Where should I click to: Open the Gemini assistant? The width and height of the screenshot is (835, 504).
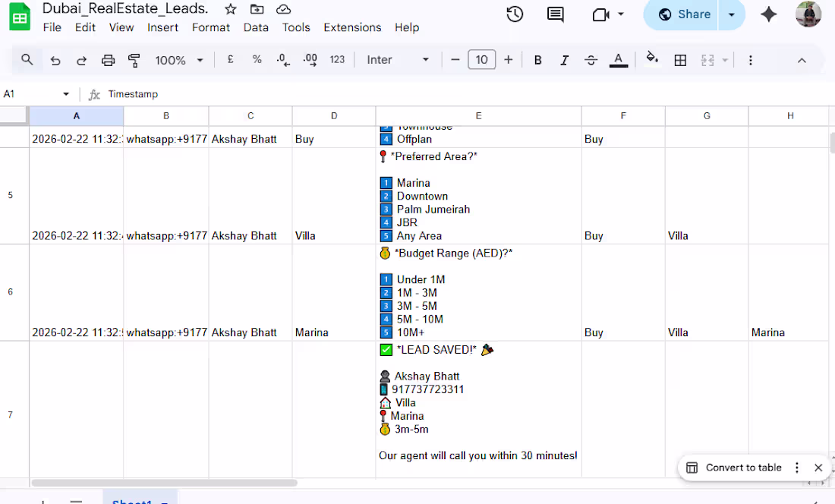[768, 14]
